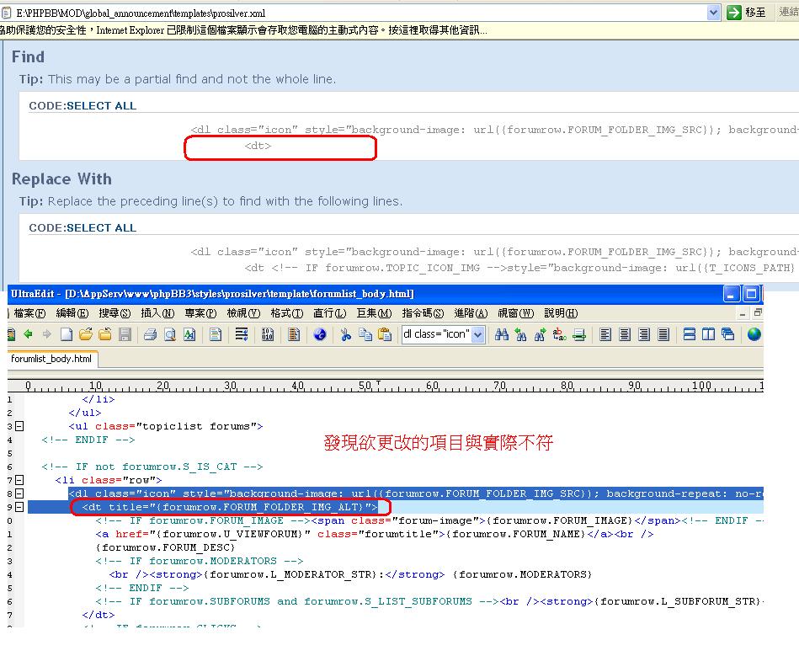Screen dimensions: 799x672
Task: Collapse the fold marker at dt title line
Action: 19,507
